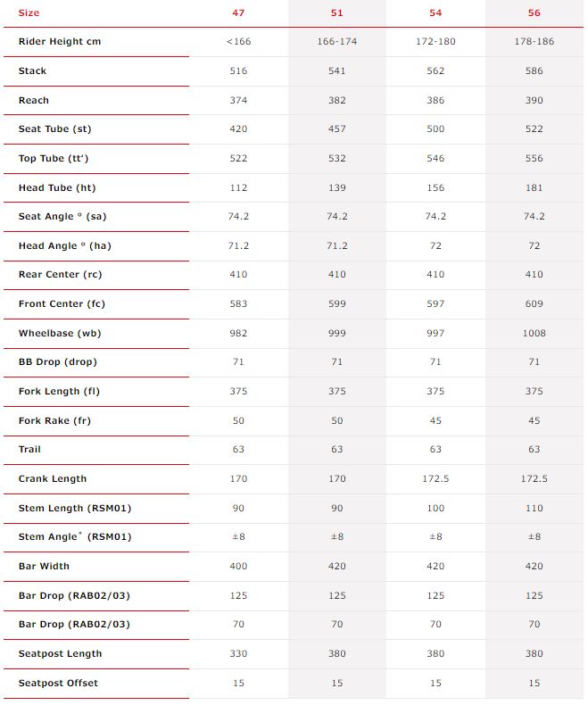Click the stack value 516
588x705 pixels.
coord(238,71)
